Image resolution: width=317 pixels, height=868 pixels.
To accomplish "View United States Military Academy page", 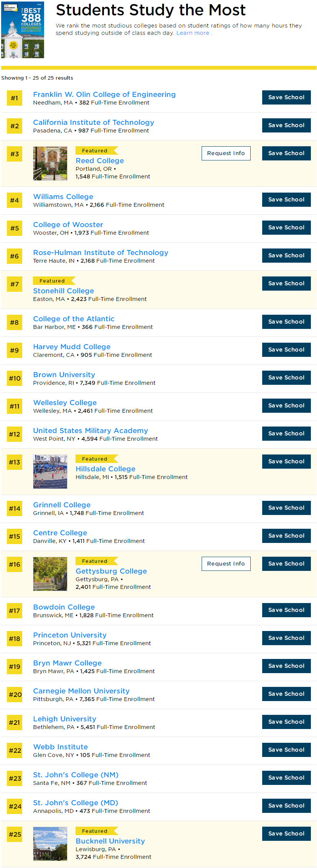I will pos(90,431).
